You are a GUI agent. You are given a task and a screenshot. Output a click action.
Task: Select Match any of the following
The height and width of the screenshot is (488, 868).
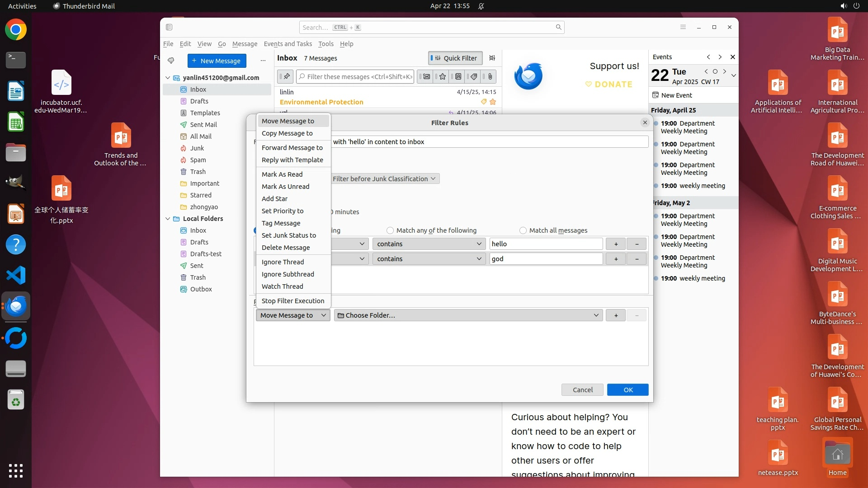coord(390,230)
